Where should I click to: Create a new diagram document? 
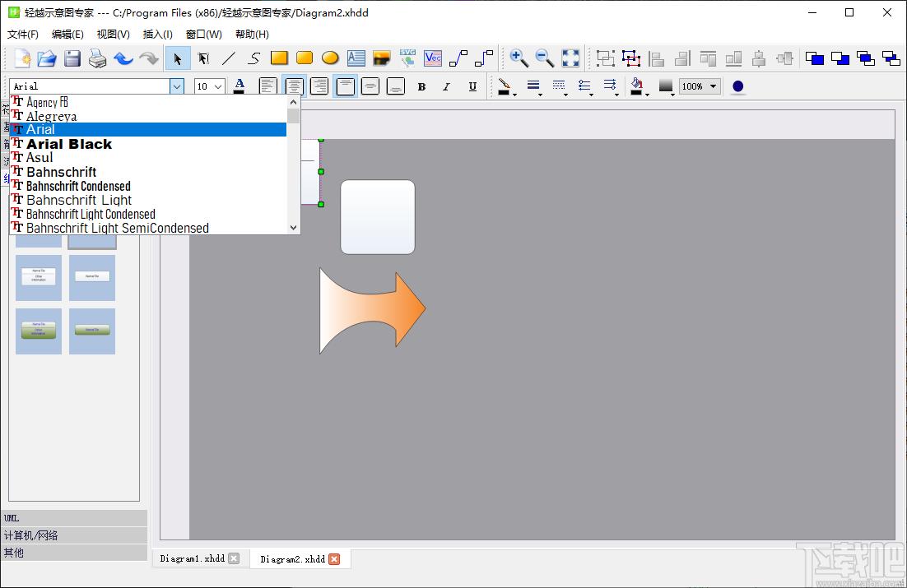(22, 58)
